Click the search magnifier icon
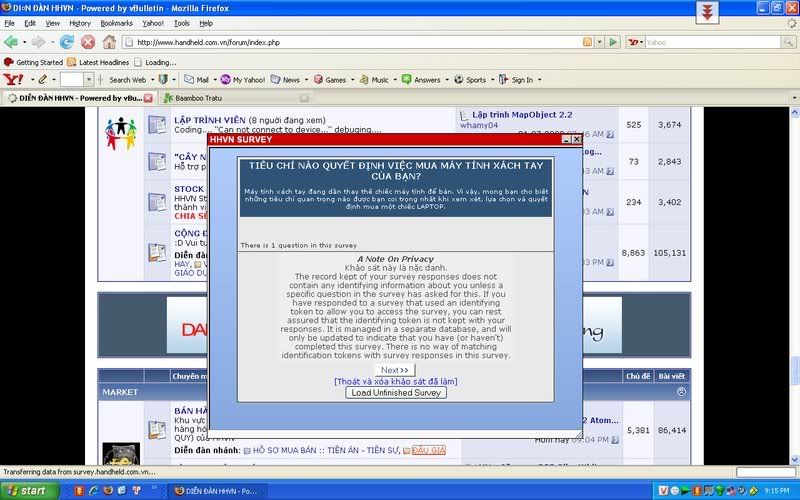Viewport: 800px width, 500px height. click(788, 42)
